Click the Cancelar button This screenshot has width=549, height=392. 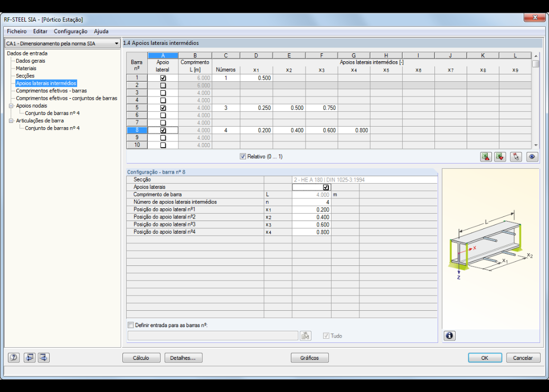tap(523, 358)
